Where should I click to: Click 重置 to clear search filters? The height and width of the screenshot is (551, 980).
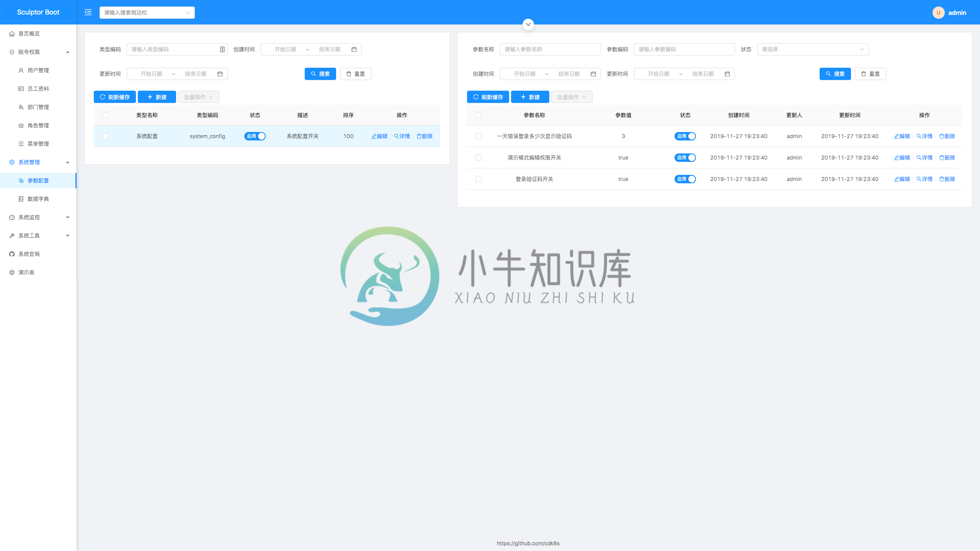[355, 73]
